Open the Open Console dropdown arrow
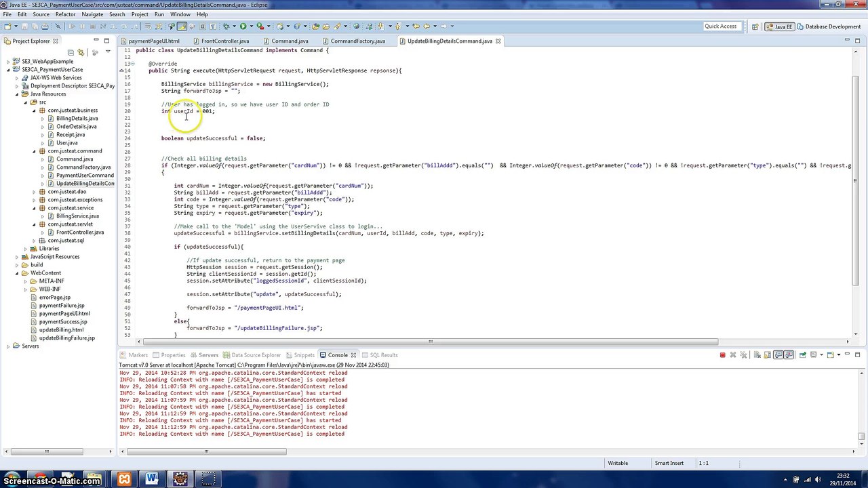 [x=839, y=354]
